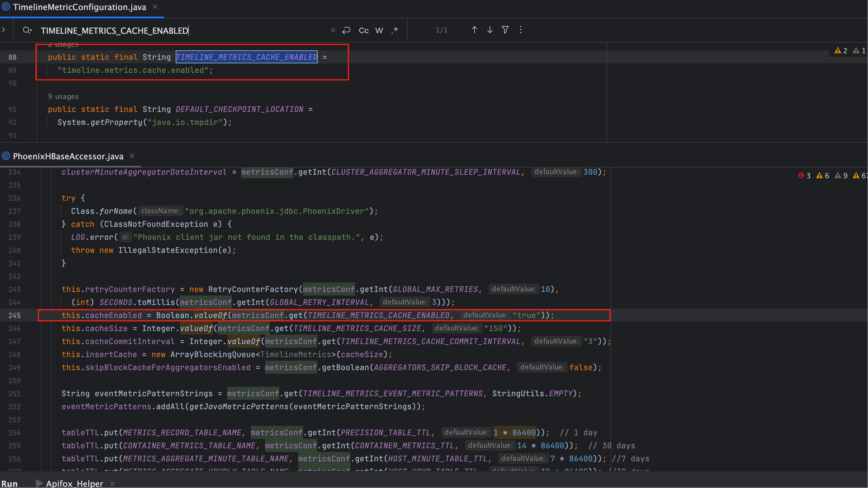Expand the replace field chevron

pos(4,30)
